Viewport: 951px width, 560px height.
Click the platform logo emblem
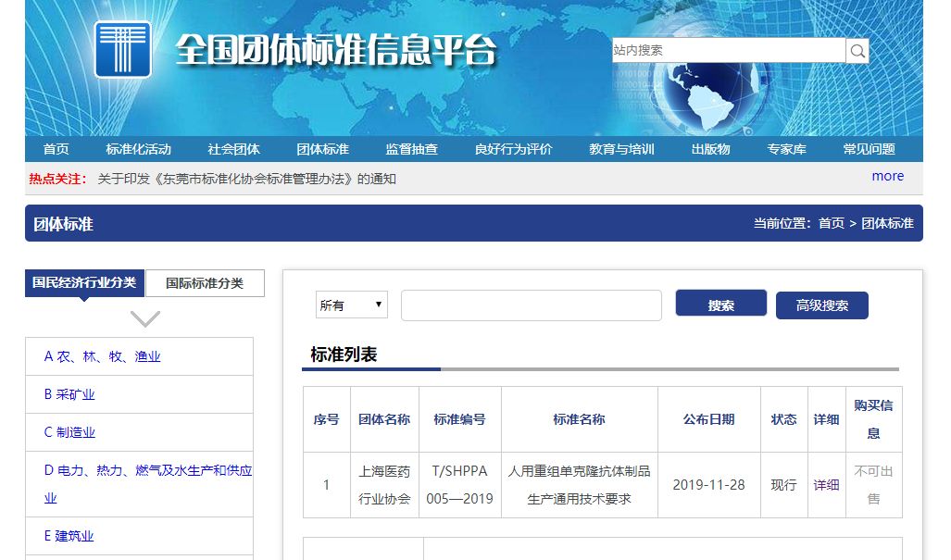click(x=122, y=50)
